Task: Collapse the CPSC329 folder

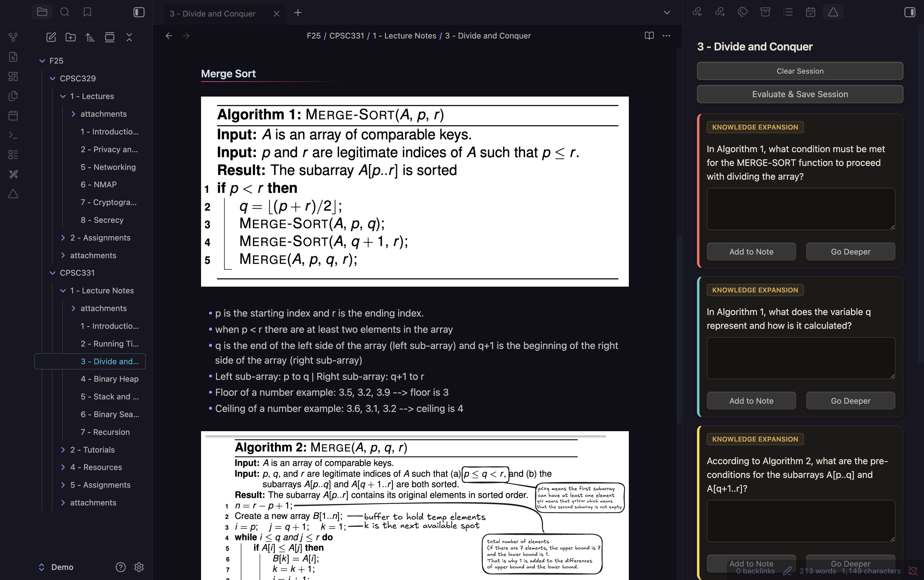Action: pos(53,78)
